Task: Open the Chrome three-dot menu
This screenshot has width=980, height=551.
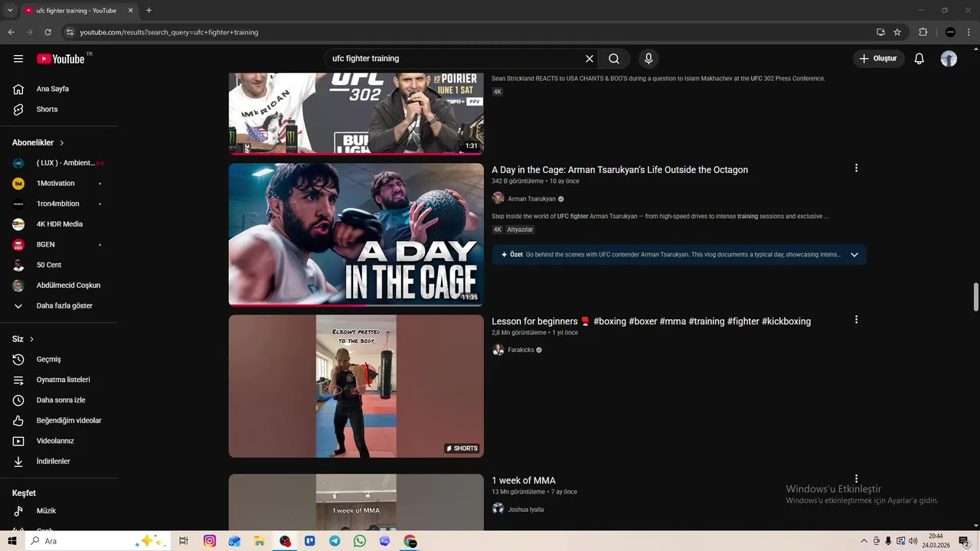Action: 969,32
